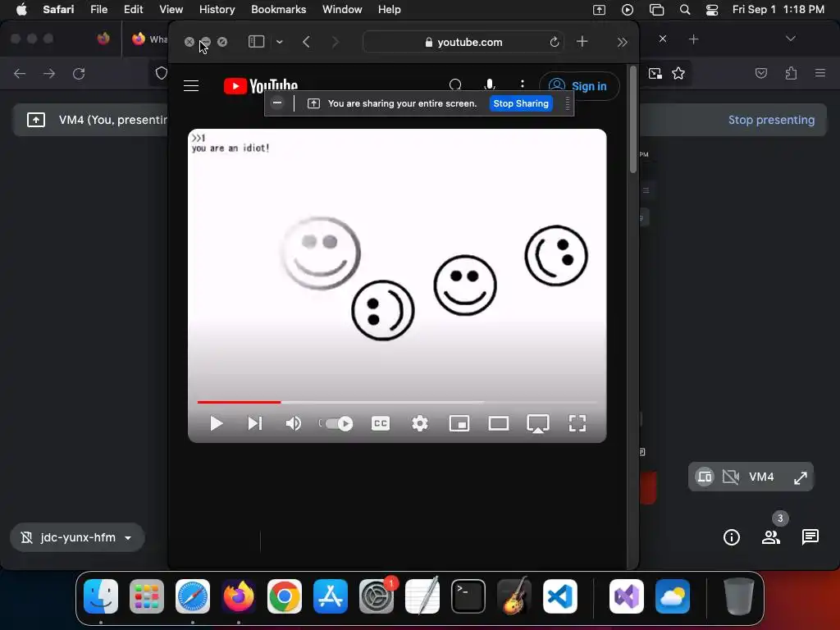The width and height of the screenshot is (840, 630).
Task: Click Stop presenting in Firefox window
Action: click(x=771, y=120)
